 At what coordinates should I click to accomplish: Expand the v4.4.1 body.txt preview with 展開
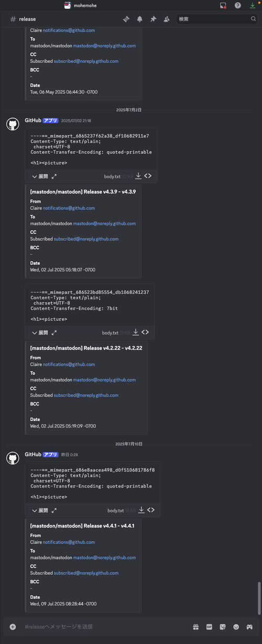[x=40, y=510]
